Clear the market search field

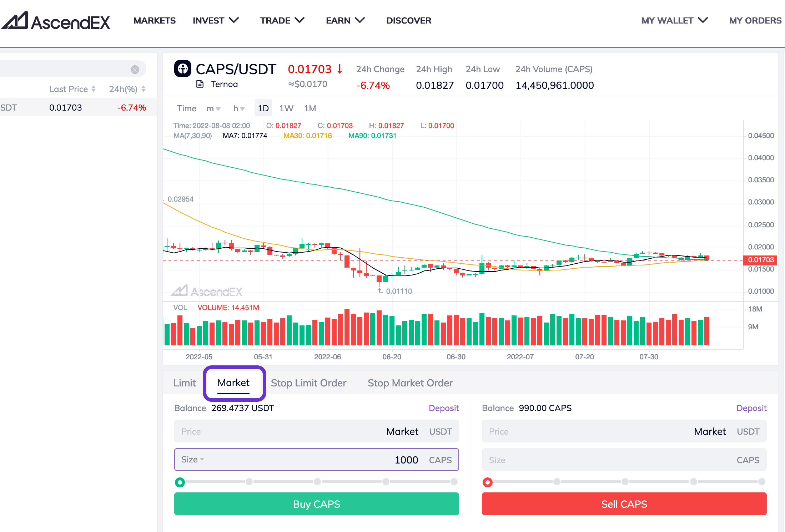point(135,69)
